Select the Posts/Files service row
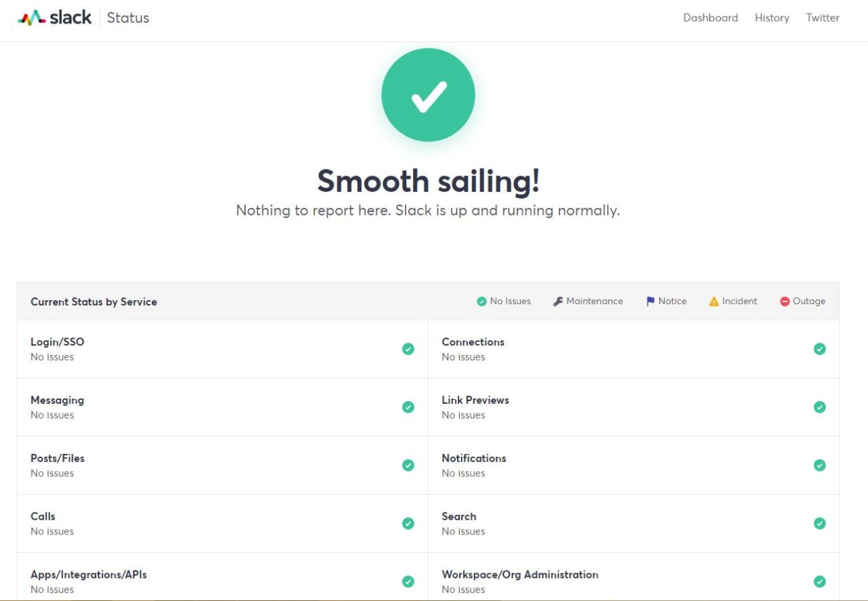868x601 pixels. 222,465
